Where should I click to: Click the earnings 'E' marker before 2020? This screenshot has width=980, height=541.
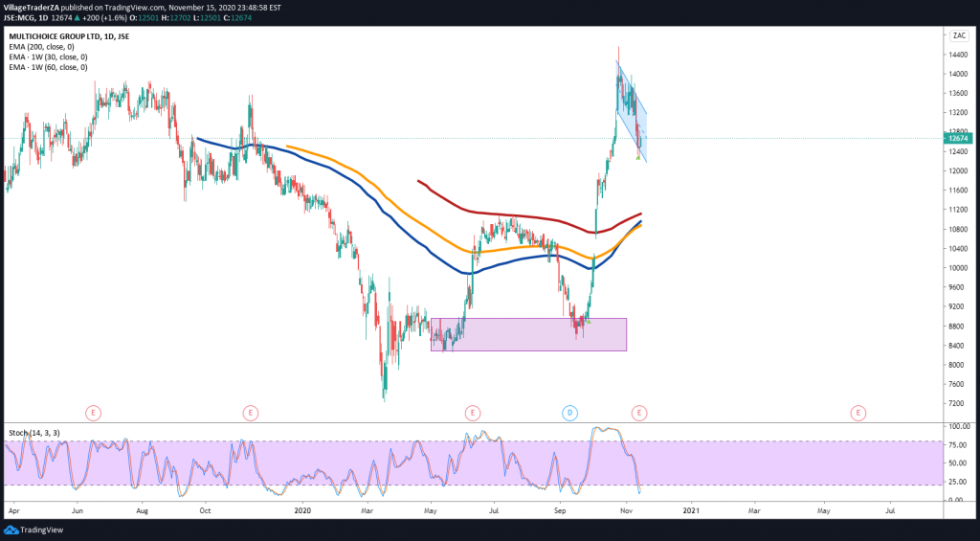pyautogui.click(x=250, y=413)
